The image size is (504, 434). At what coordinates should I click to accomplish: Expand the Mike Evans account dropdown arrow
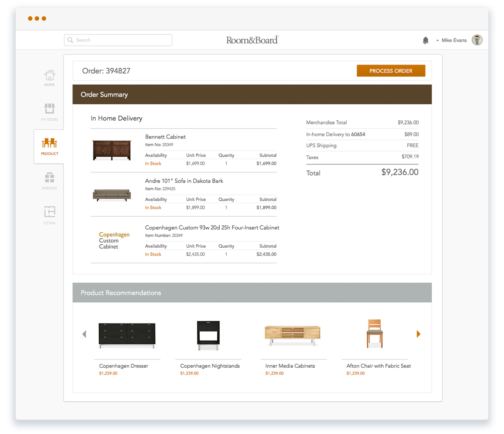(437, 41)
